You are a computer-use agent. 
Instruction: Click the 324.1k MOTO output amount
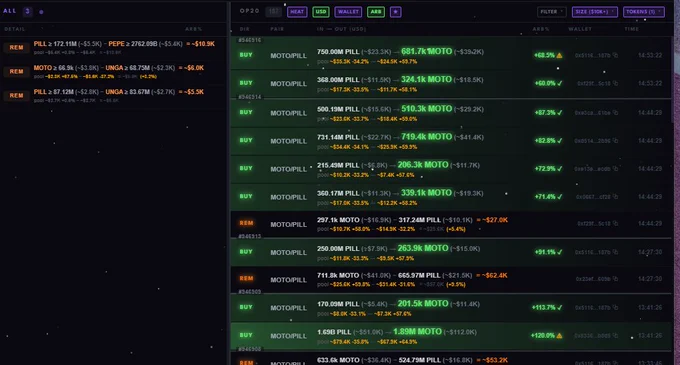tap(426, 79)
